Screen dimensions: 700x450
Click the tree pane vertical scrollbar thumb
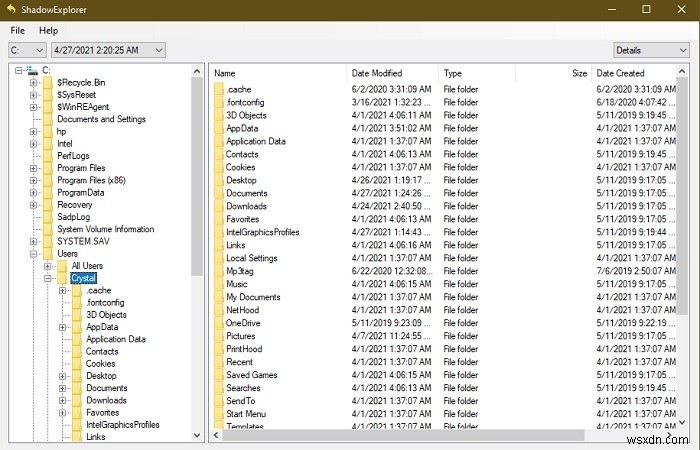pos(197,177)
